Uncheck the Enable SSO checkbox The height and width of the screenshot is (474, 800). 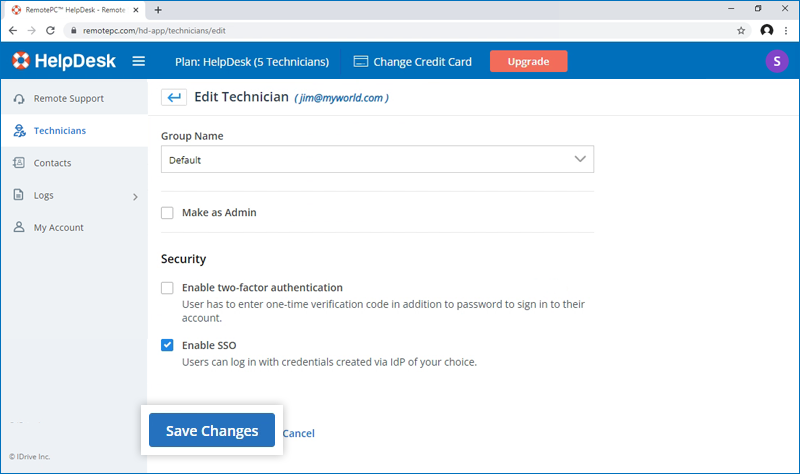pos(167,345)
